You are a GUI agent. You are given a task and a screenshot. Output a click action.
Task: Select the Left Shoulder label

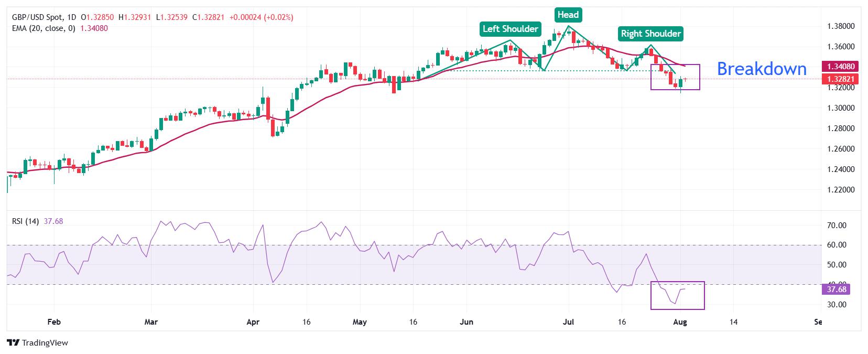click(x=511, y=29)
